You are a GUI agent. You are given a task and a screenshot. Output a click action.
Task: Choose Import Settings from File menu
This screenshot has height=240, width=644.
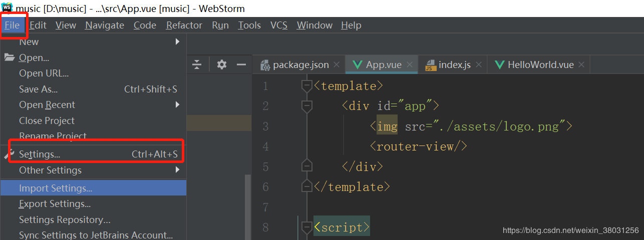click(56, 188)
